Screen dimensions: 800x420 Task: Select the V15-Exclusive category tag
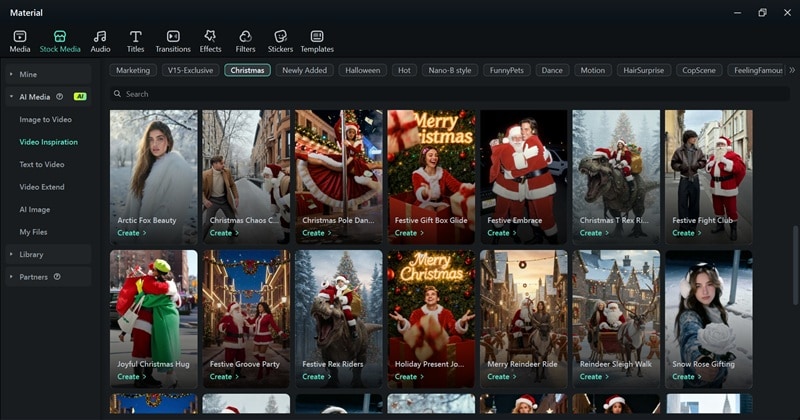coord(190,70)
